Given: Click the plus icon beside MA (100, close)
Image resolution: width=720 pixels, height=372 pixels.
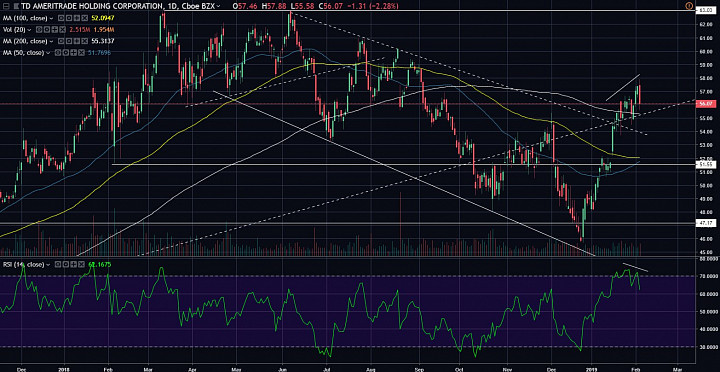Looking at the screenshot, I should [77, 18].
